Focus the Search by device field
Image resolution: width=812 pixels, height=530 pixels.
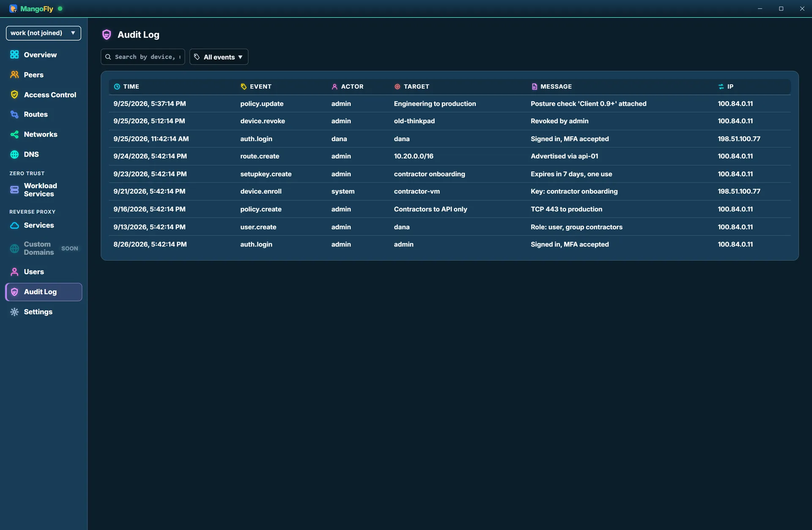coord(143,57)
